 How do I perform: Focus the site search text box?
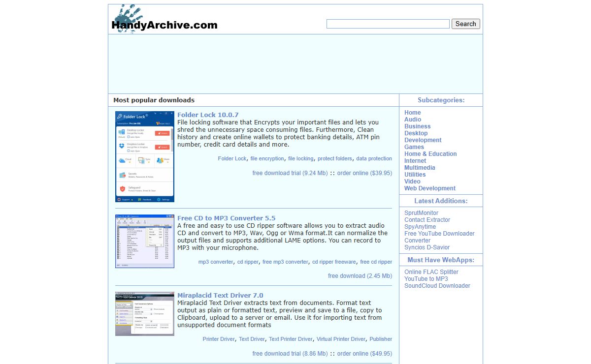pos(388,24)
